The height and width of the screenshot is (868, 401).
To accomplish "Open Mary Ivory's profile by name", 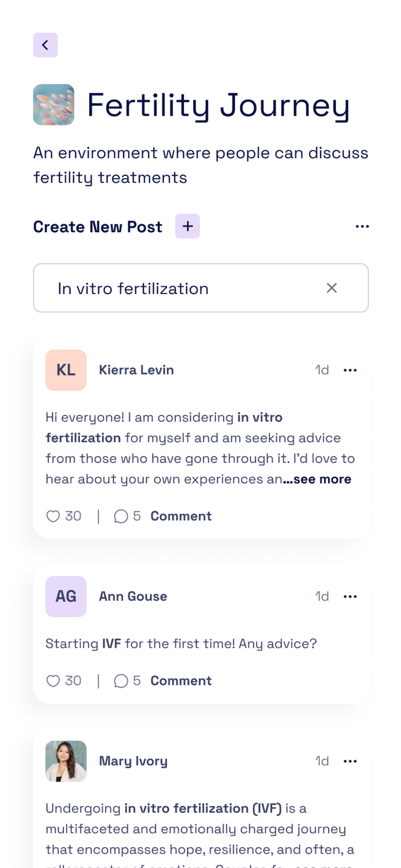I will click(133, 761).
